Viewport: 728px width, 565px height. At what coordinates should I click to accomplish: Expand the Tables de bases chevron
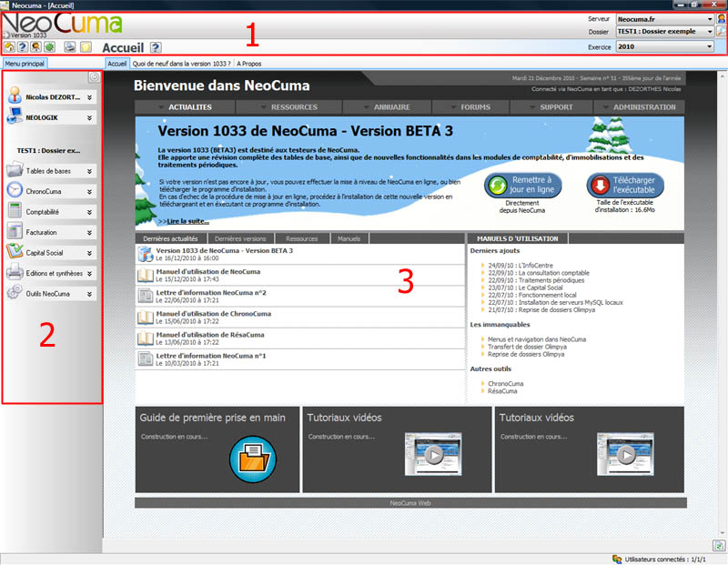point(89,171)
